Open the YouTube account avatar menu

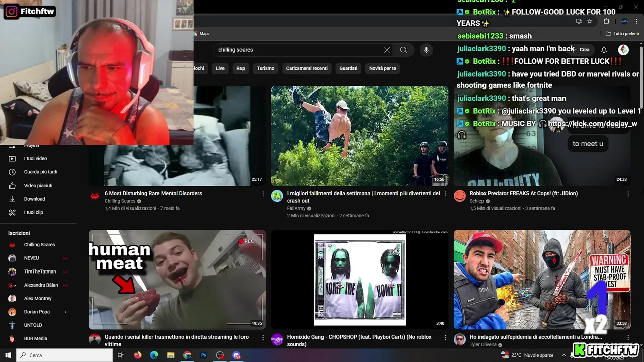pyautogui.click(x=623, y=50)
